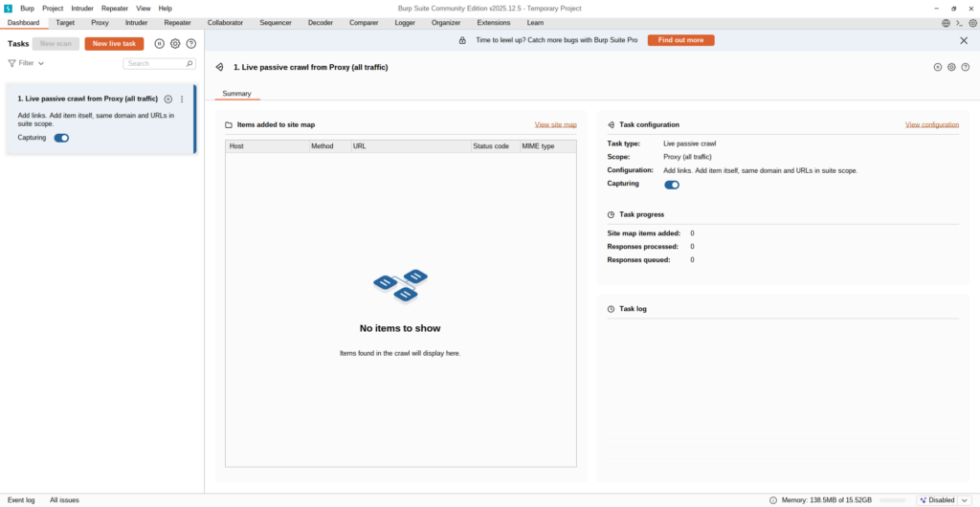Follow the View site map link
This screenshot has width=980, height=507.
pyautogui.click(x=555, y=124)
